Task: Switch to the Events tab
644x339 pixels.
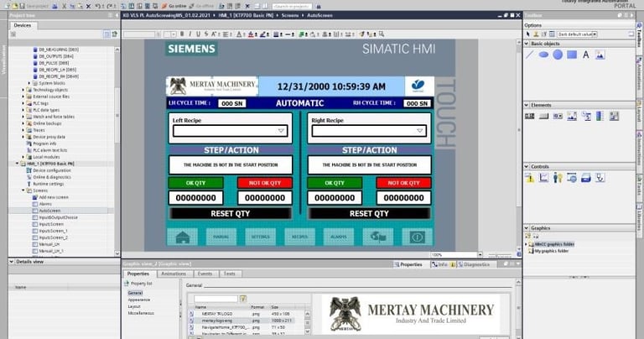Action: [205, 274]
